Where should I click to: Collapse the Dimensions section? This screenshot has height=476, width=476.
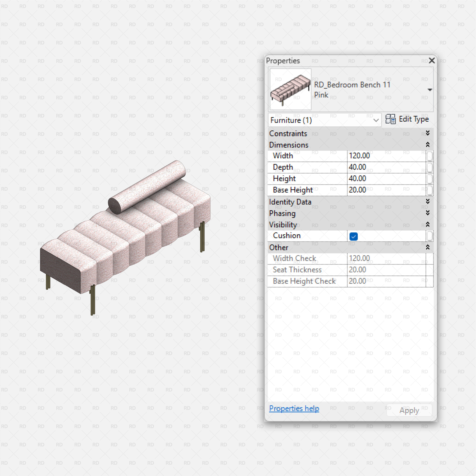coord(428,145)
